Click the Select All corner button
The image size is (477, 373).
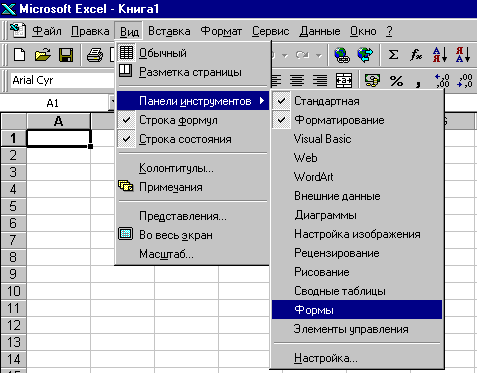(14, 121)
